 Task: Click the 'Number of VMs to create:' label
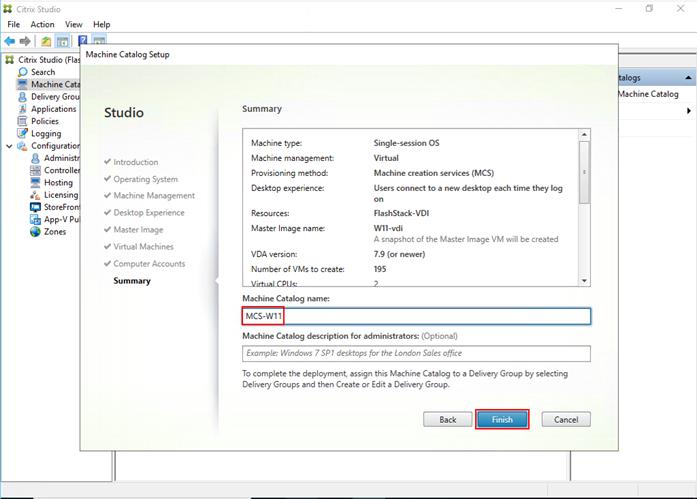[298, 269]
